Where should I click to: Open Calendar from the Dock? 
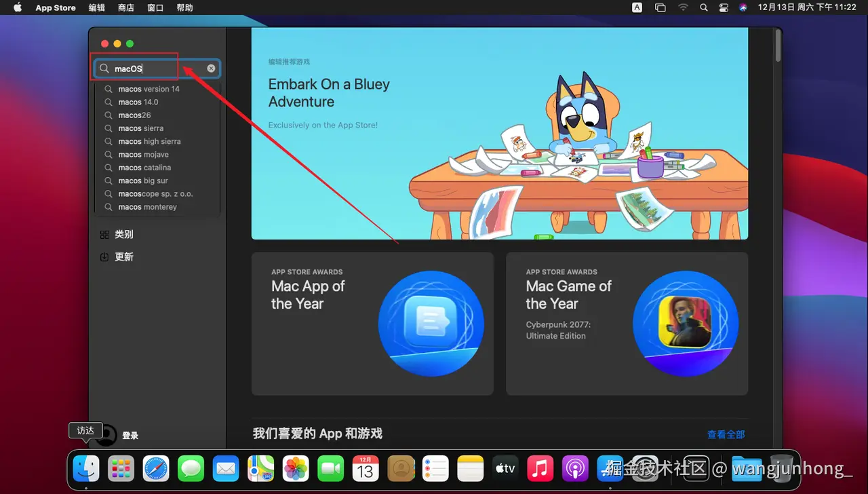click(366, 468)
